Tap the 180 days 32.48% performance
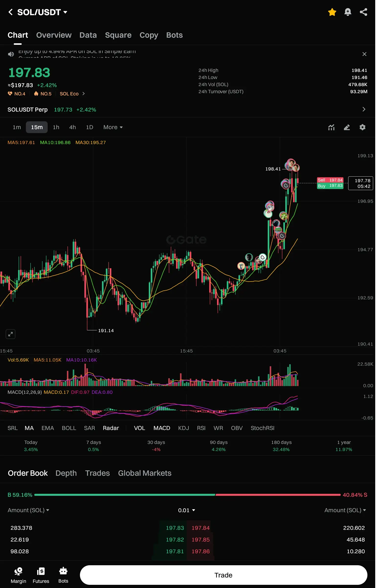 281,446
